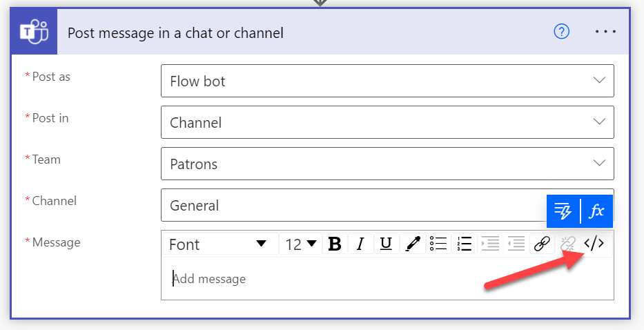Open the text highlight color pen

click(x=413, y=244)
